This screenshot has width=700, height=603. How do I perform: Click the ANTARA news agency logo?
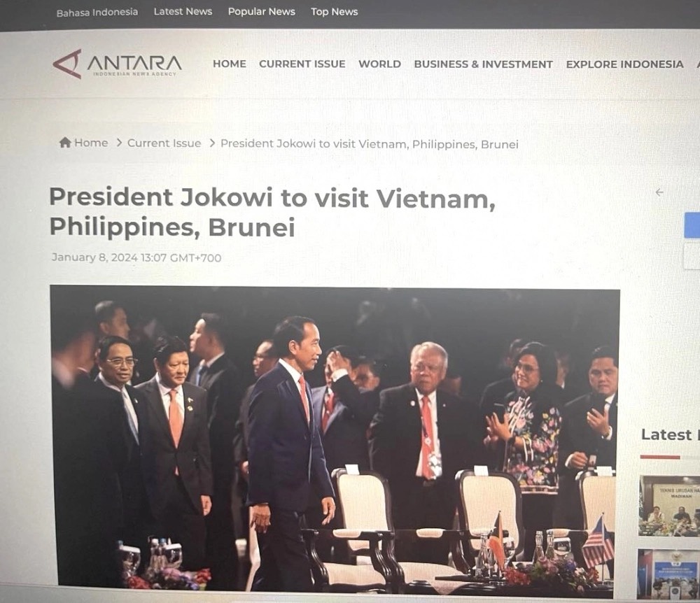(118, 64)
